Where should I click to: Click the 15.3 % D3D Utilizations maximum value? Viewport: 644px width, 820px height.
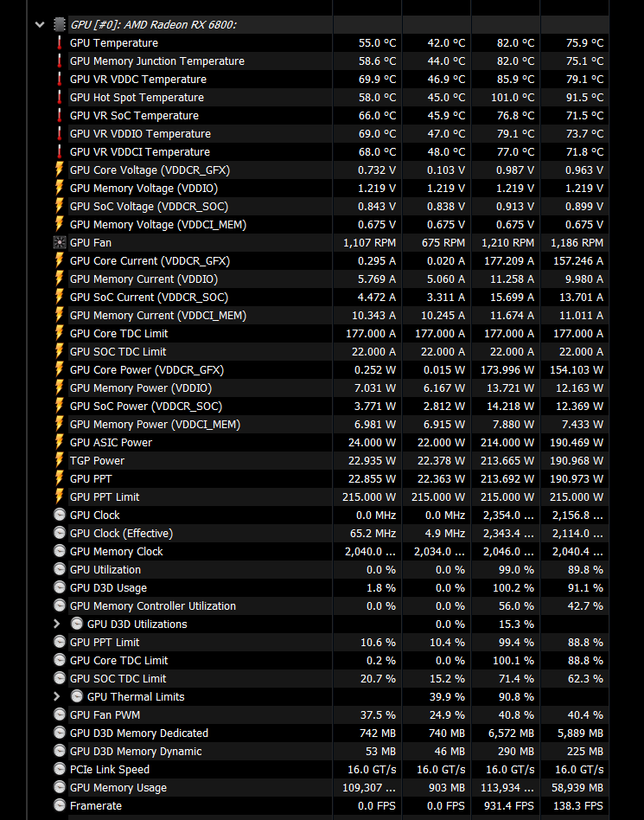click(516, 624)
